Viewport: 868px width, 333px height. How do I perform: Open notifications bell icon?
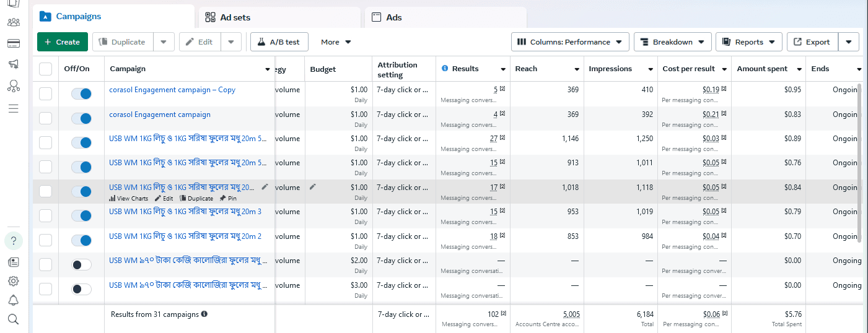click(14, 300)
